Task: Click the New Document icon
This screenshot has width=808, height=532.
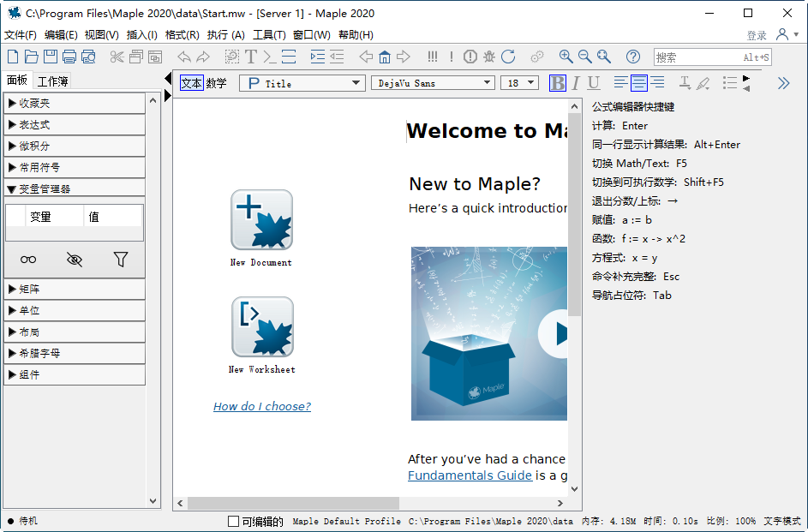Action: coord(262,220)
